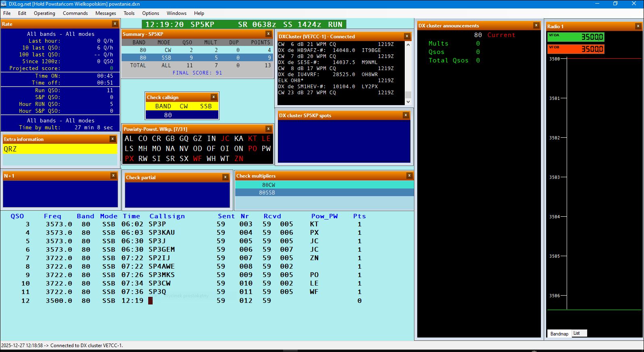
Task: Close the DX cluster announcements panel
Action: click(x=536, y=25)
